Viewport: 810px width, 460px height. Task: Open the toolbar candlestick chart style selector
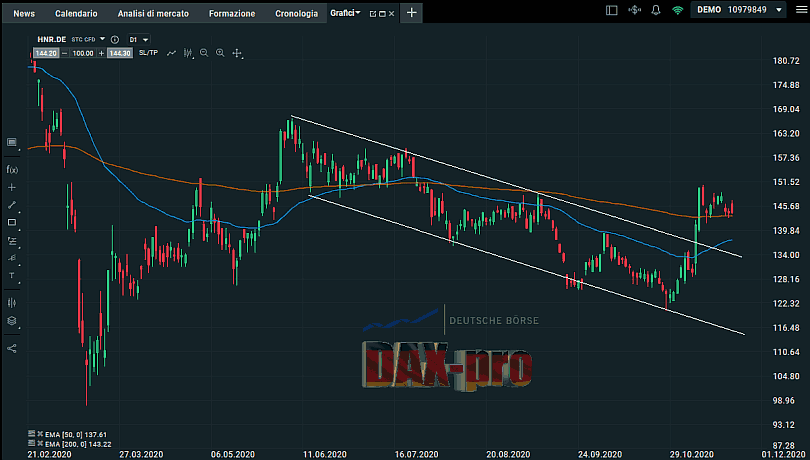click(188, 53)
